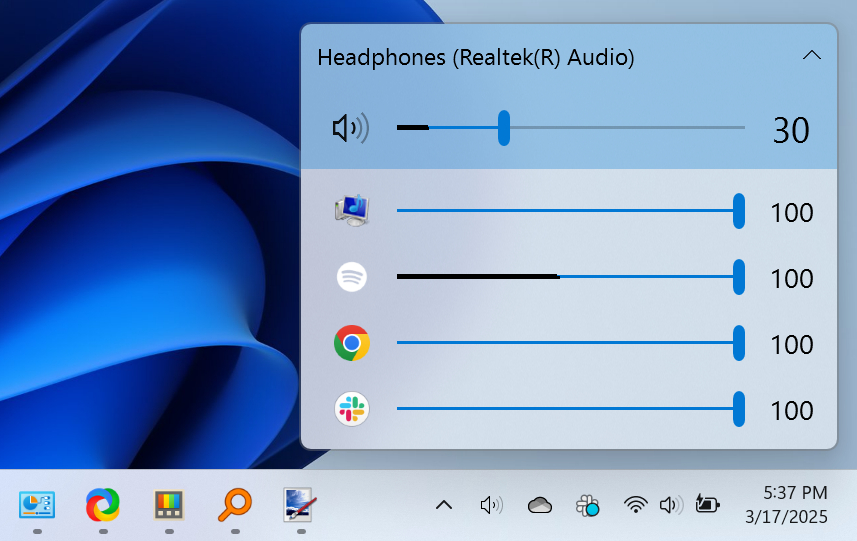Click the System Sounds volume slider handle
Screen dimensions: 857x541
739,211
